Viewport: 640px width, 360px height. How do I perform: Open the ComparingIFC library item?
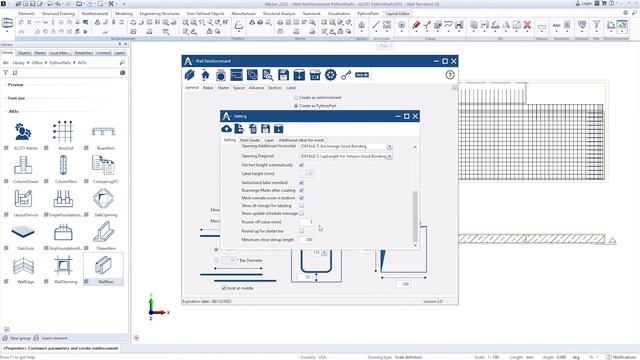[x=103, y=165]
